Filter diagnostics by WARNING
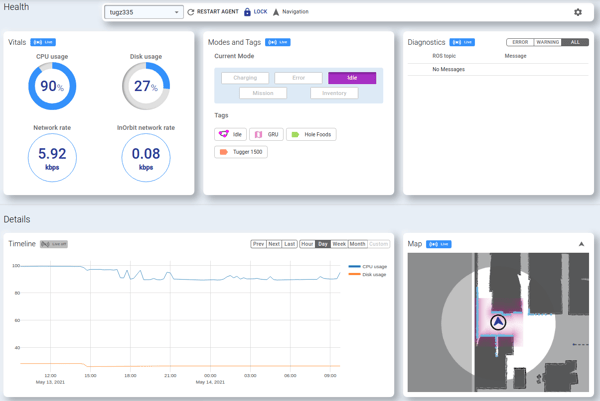The height and width of the screenshot is (401, 600). pos(548,42)
